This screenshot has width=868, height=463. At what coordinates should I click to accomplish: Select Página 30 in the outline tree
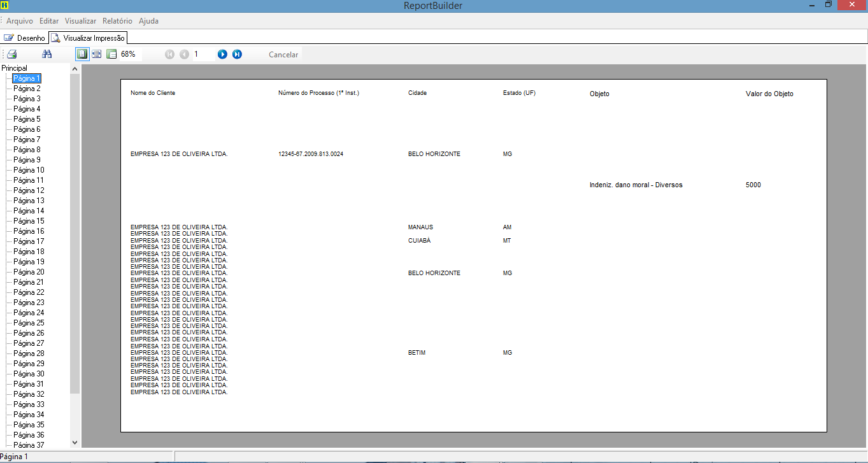[29, 374]
